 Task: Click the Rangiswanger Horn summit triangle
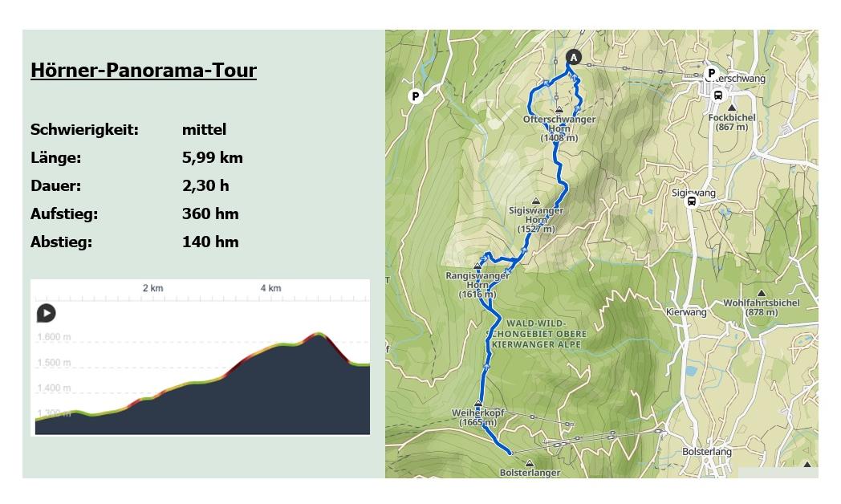point(477,266)
